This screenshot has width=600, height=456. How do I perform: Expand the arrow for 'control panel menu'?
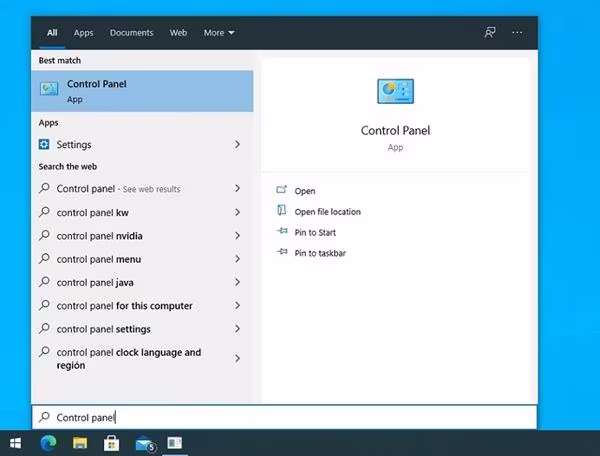pos(237,259)
